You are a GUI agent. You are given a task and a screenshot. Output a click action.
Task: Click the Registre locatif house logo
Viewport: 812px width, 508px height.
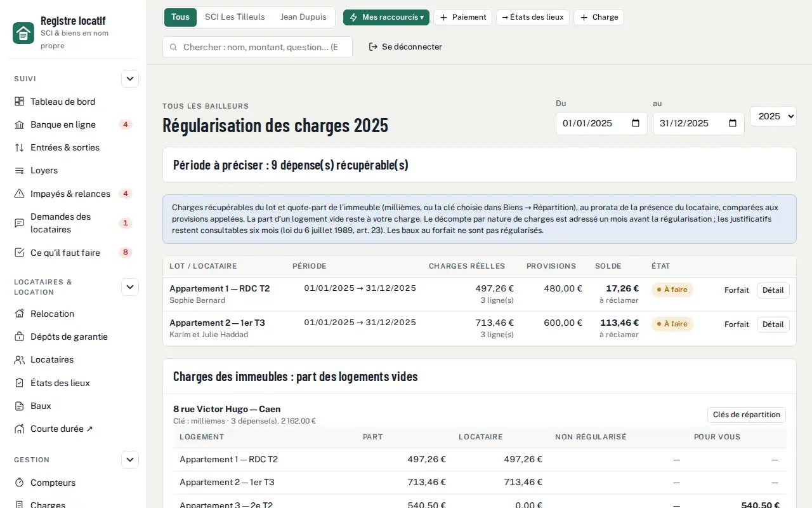[x=23, y=33]
